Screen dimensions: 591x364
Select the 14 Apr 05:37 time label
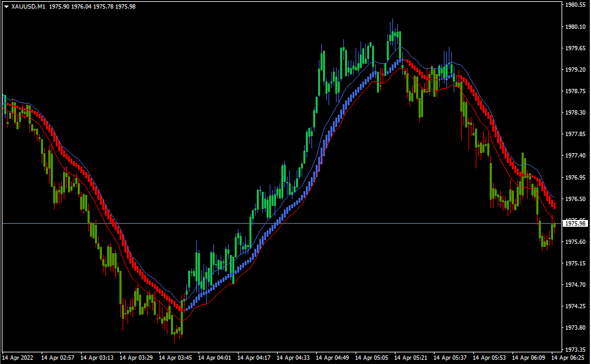click(451, 357)
